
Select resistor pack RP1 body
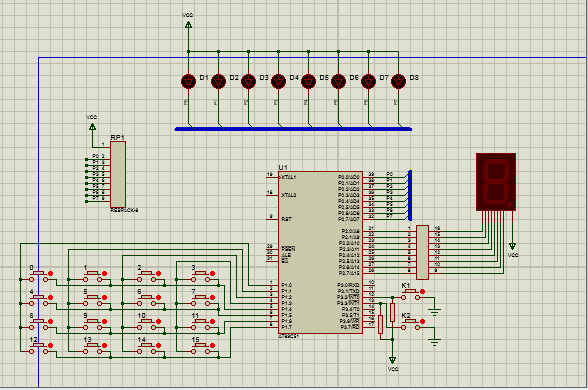tap(118, 174)
